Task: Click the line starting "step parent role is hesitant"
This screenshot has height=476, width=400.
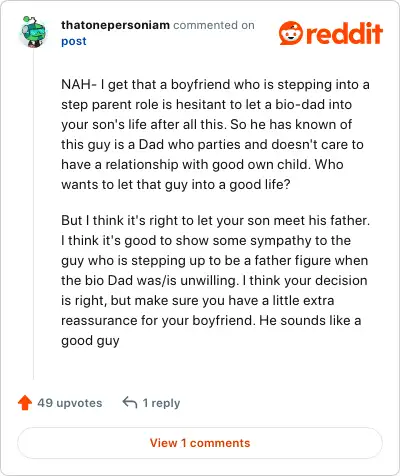Action: (207, 104)
